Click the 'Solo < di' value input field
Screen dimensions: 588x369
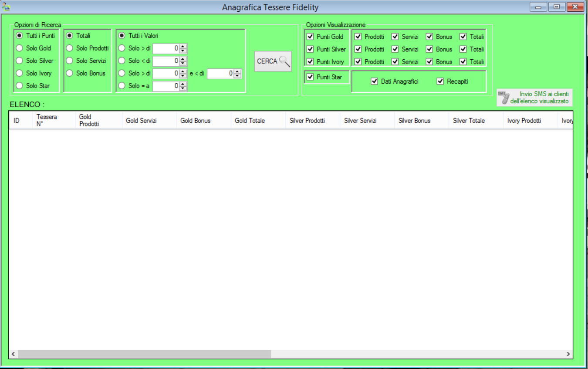pyautogui.click(x=166, y=61)
